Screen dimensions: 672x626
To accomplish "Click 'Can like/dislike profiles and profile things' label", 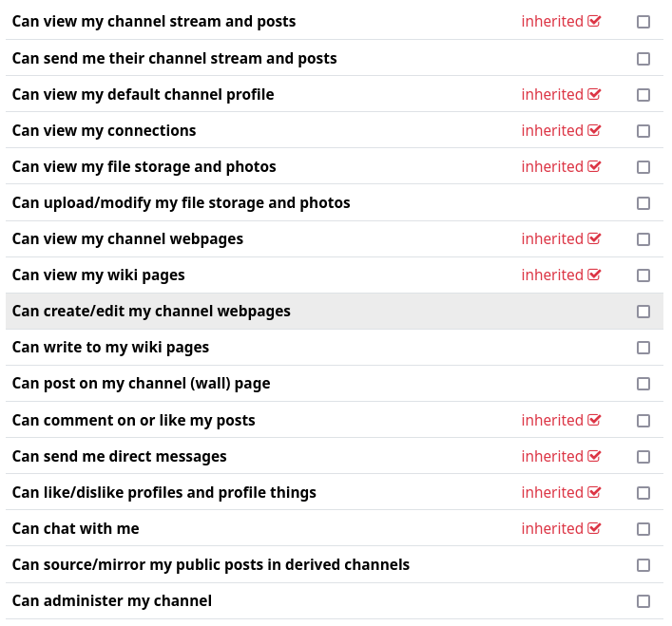I will tap(163, 492).
